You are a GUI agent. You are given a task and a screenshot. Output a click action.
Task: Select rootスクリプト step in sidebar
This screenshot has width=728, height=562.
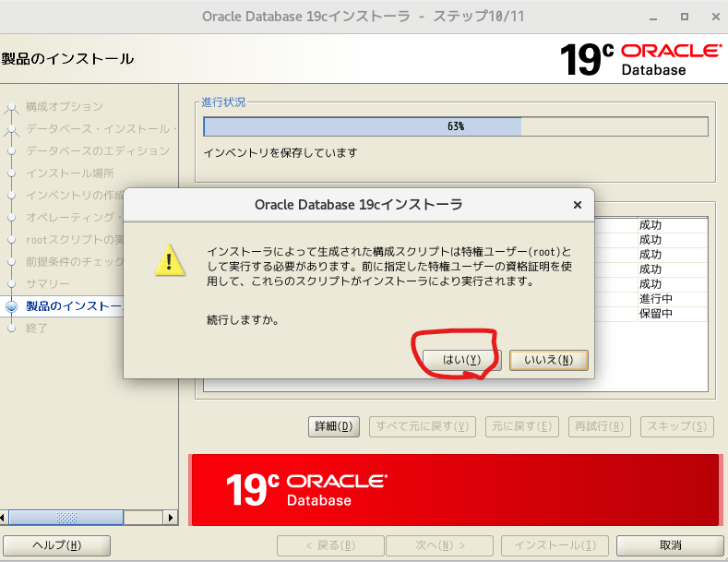coord(76,240)
